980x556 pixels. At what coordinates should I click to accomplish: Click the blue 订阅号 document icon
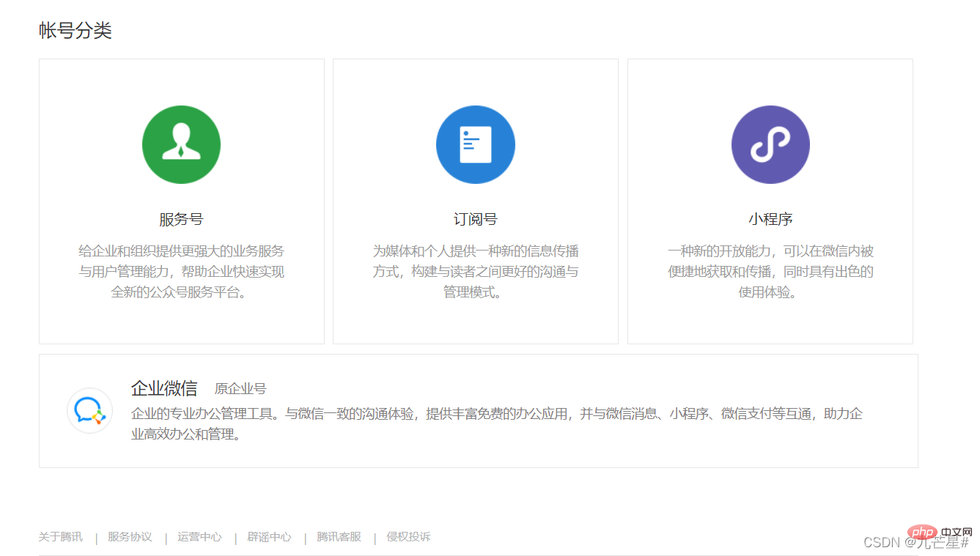coord(476,144)
